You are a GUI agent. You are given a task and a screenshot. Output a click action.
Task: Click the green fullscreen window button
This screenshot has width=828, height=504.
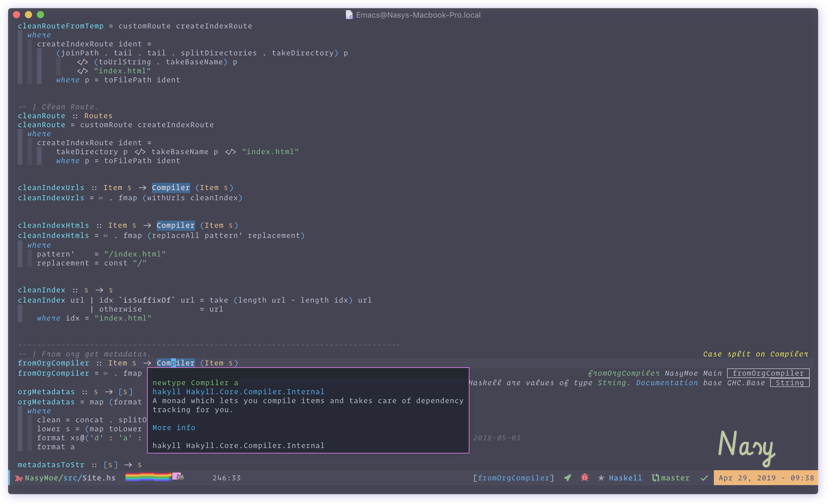tap(40, 15)
